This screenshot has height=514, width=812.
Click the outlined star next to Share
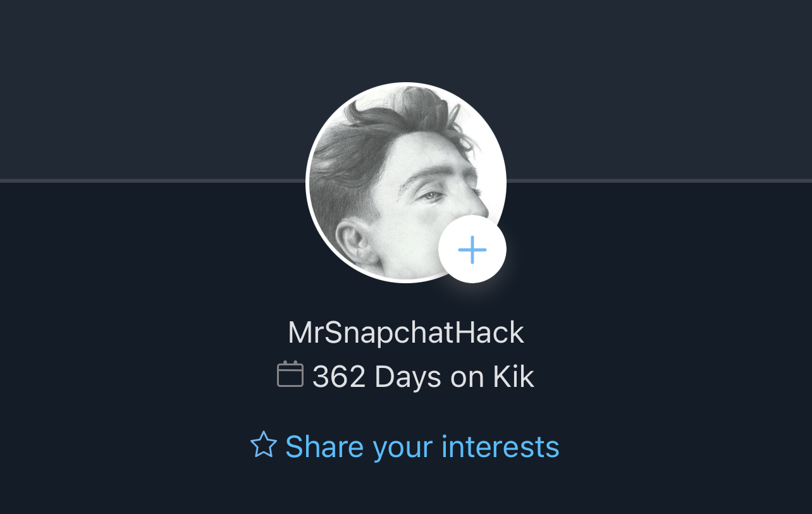[x=264, y=444]
